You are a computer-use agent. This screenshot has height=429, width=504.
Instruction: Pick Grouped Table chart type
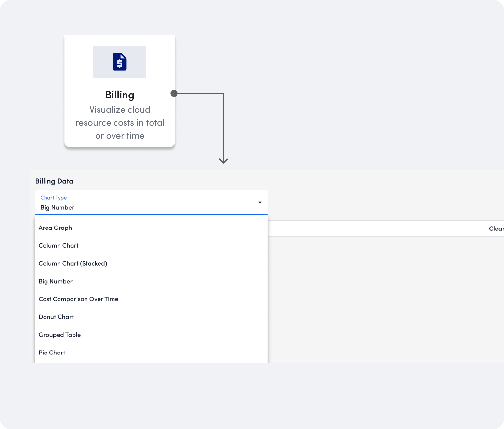click(151, 335)
